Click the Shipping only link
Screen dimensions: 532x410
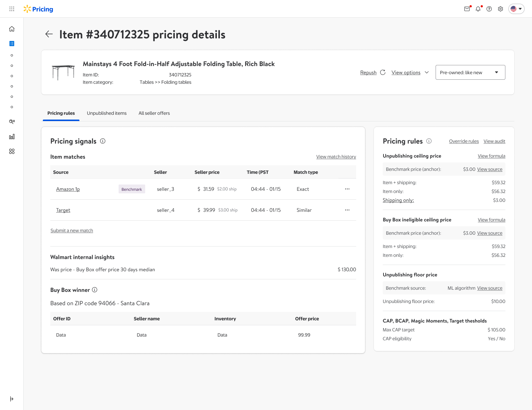point(398,200)
